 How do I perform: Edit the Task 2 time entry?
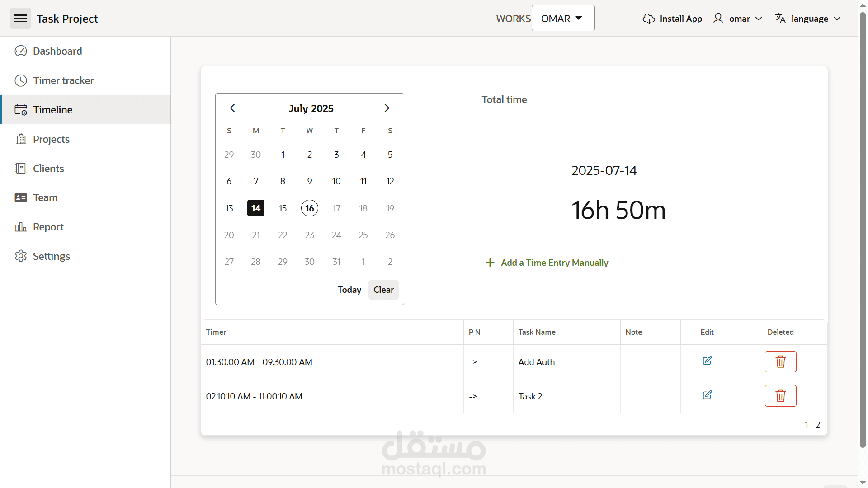707,395
